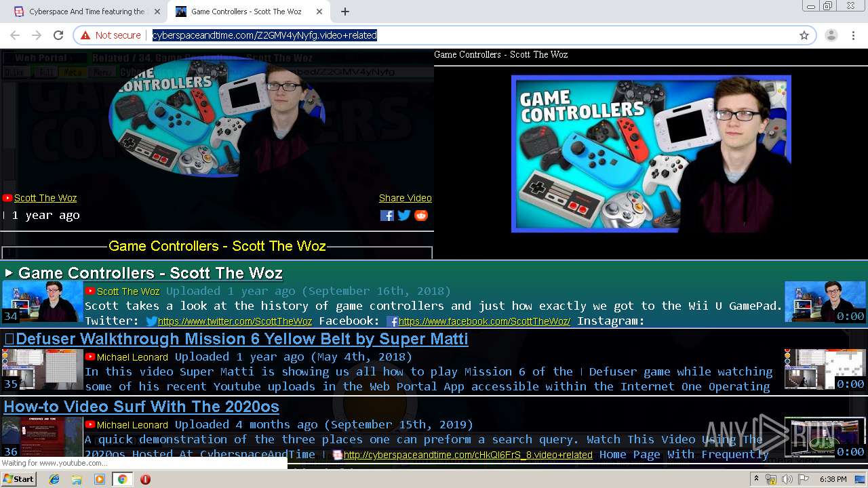Screen dimensions: 868x488
Task: Open Scott The Woz channel link under player
Action: pyautogui.click(x=45, y=198)
